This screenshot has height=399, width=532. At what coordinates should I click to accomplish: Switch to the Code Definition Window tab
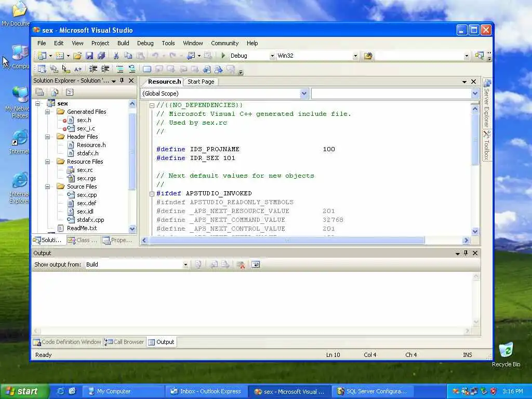click(67, 342)
